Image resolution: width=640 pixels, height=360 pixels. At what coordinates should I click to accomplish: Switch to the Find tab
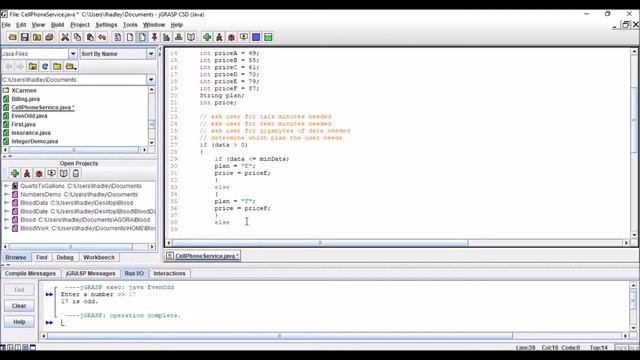tap(42, 257)
